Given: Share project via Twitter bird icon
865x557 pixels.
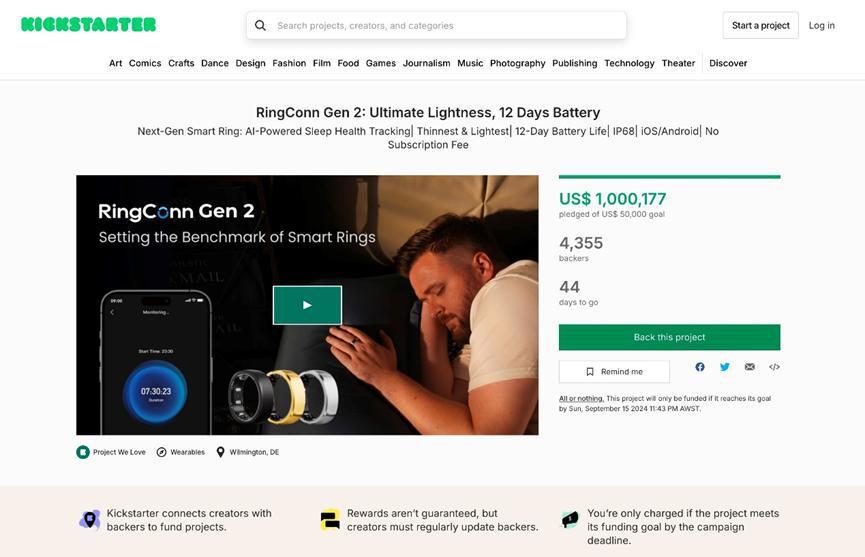Looking at the screenshot, I should point(725,367).
